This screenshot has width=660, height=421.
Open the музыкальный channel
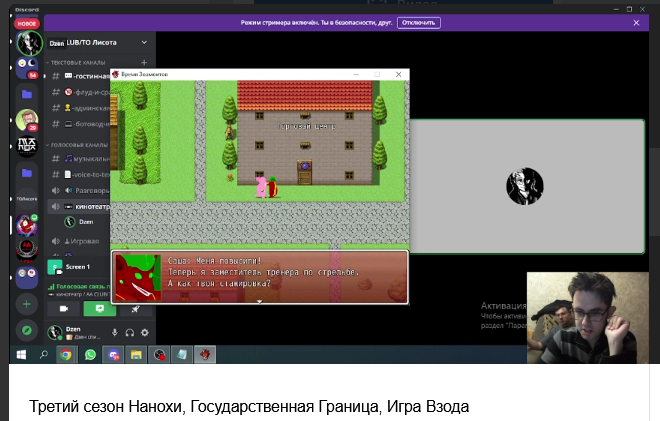pos(80,159)
